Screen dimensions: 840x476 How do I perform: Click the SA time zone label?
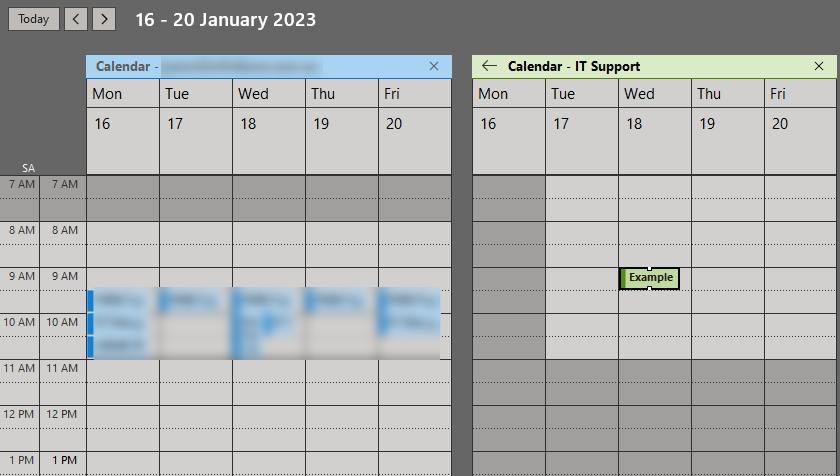(x=29, y=168)
